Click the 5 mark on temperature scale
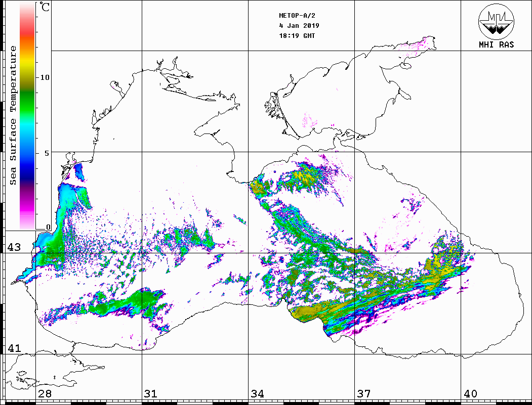This screenshot has height=405, width=532. (x=47, y=153)
